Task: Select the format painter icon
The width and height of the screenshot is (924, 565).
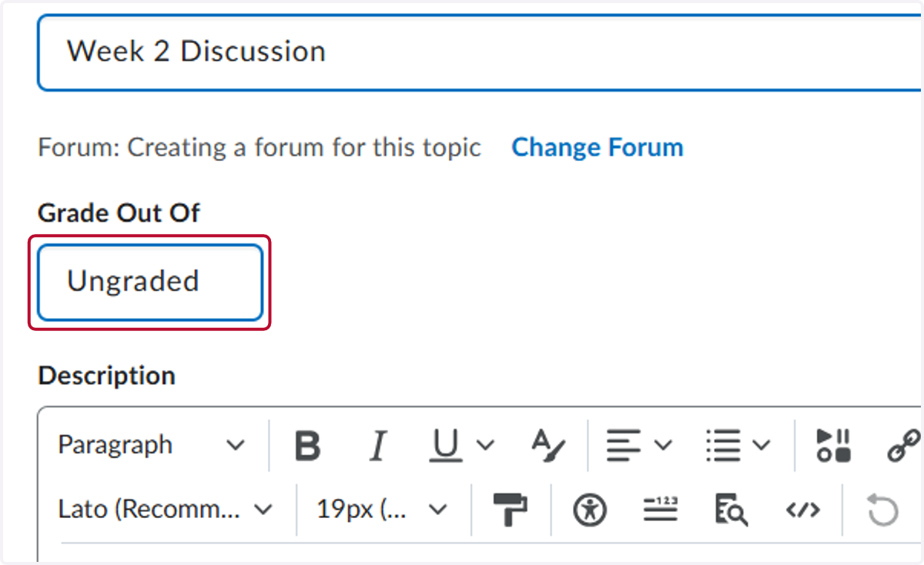Action: click(511, 510)
